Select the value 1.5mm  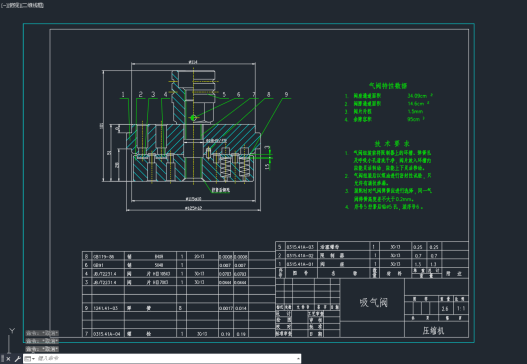[415, 111]
